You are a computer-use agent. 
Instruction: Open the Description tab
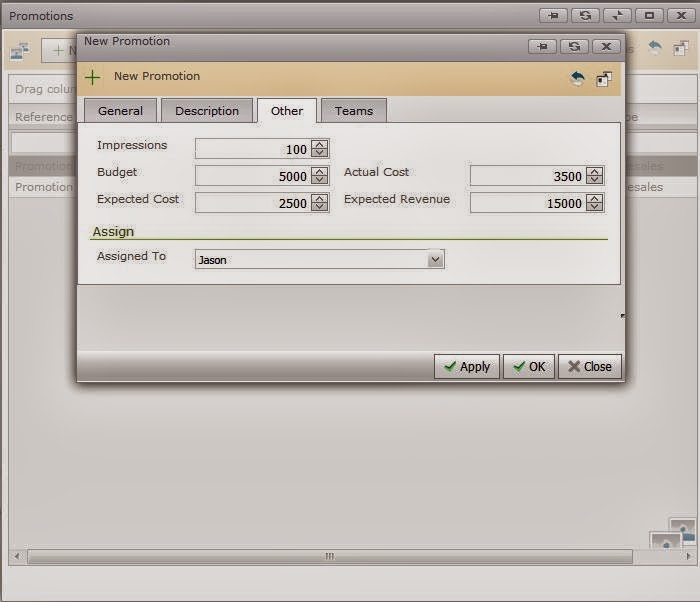(207, 110)
